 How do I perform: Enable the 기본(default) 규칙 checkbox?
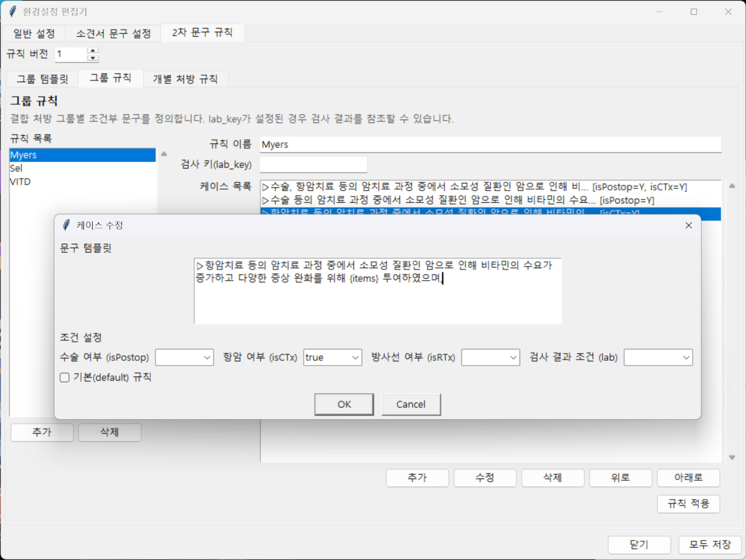click(x=65, y=377)
